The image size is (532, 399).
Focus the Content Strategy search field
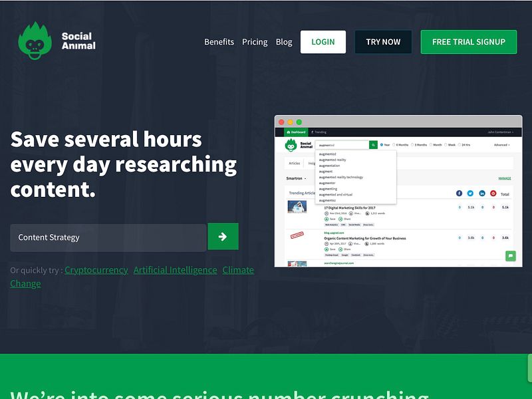(x=108, y=237)
